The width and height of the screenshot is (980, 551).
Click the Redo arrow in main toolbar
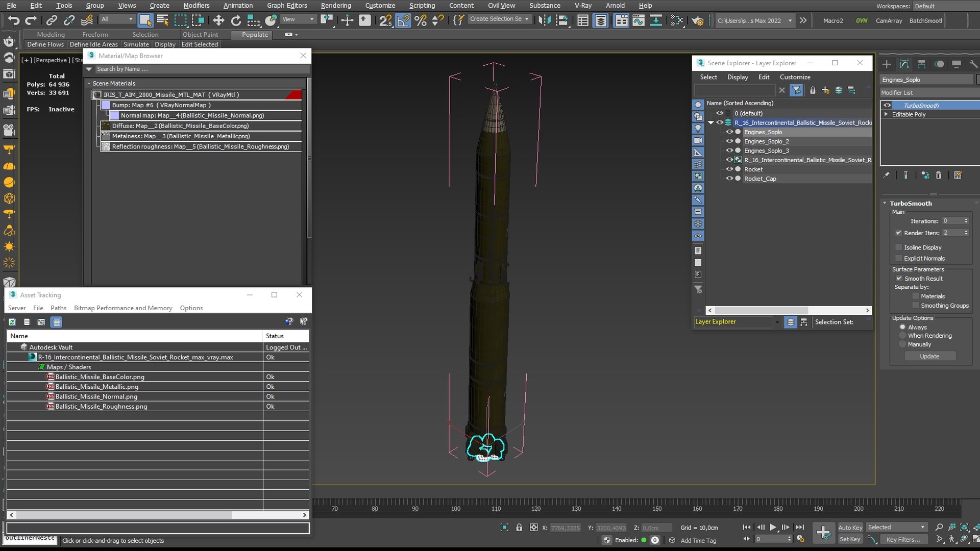coord(31,20)
